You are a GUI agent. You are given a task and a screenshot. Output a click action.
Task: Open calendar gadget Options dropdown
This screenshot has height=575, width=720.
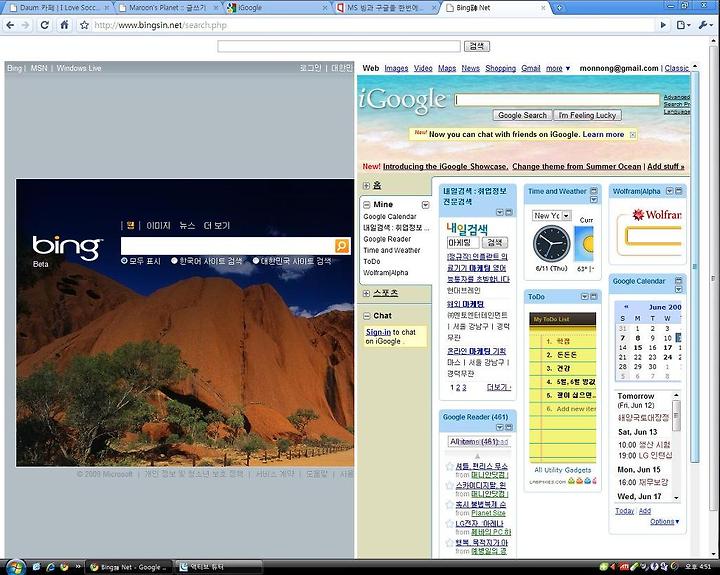click(664, 522)
